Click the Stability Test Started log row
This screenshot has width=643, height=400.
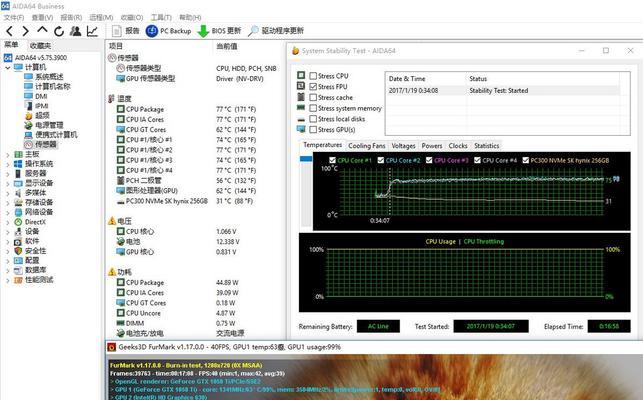coord(503,90)
